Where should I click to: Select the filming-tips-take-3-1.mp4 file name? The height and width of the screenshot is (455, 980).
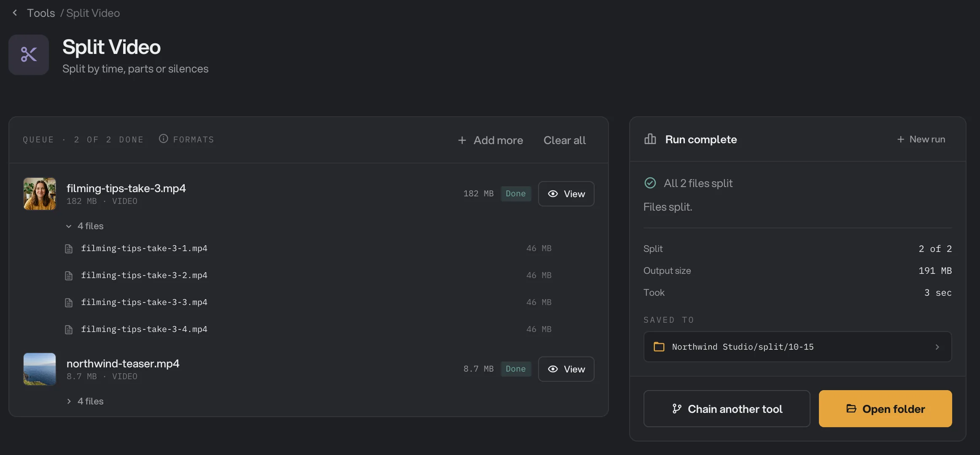144,249
